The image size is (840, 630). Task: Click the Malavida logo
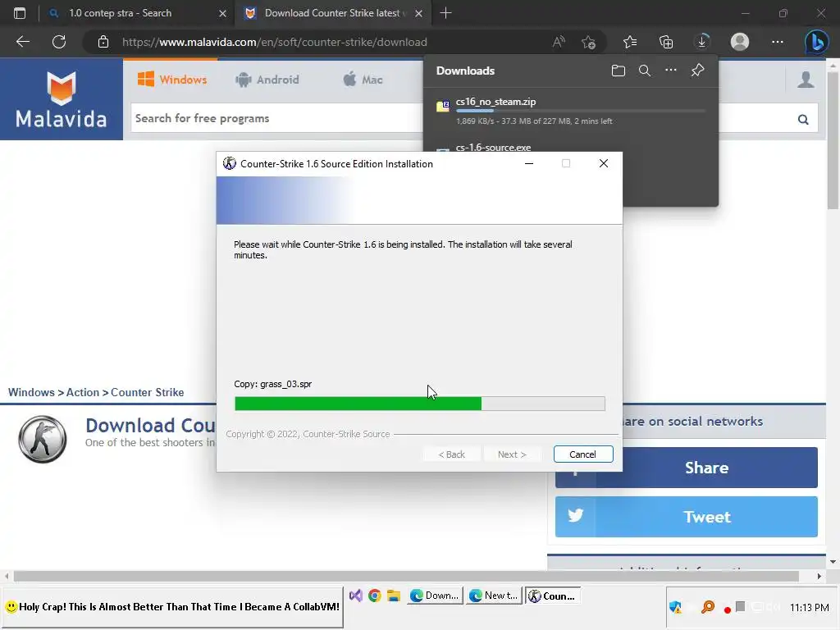[61, 99]
